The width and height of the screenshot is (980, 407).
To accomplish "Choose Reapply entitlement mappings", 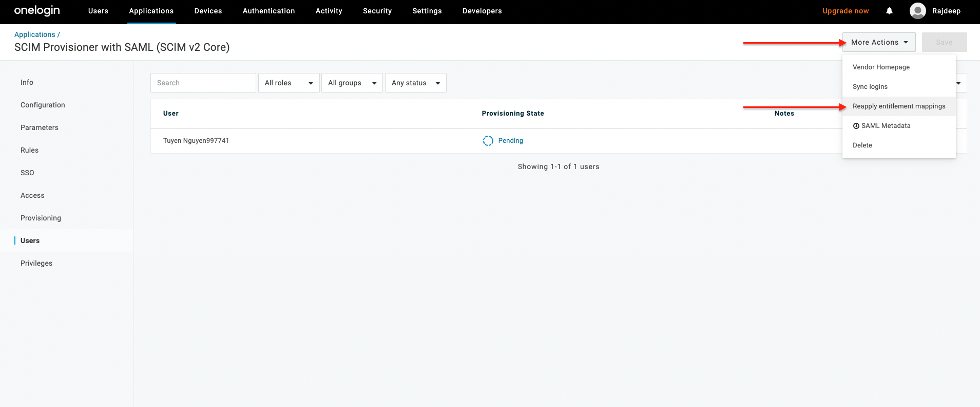I will (x=898, y=106).
